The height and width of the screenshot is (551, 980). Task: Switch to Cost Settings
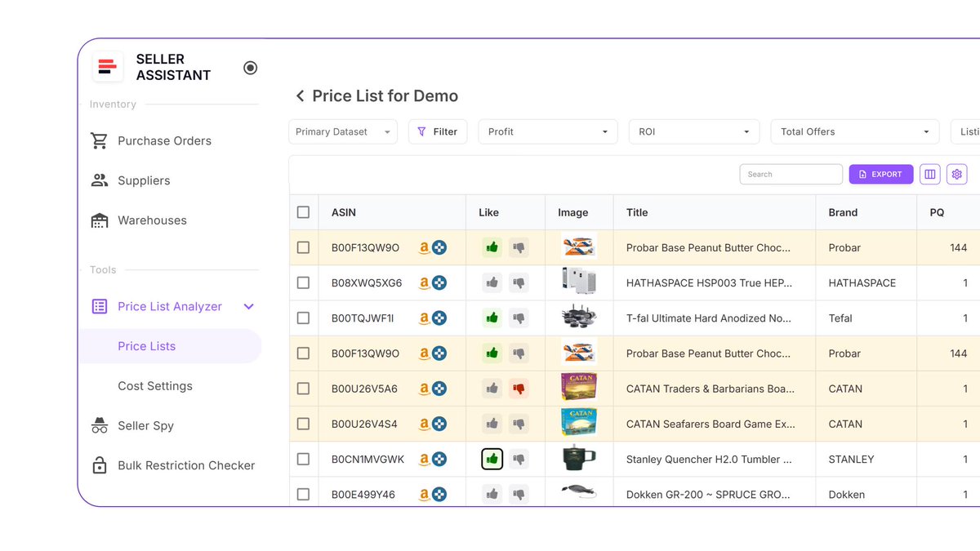coord(154,385)
